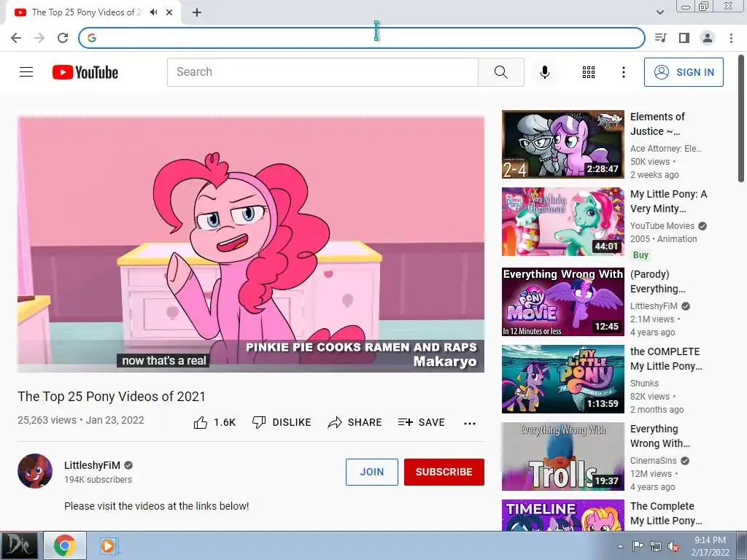Subscribe to LittleshyFiM channel
Screen dimensions: 747x560
444,472
